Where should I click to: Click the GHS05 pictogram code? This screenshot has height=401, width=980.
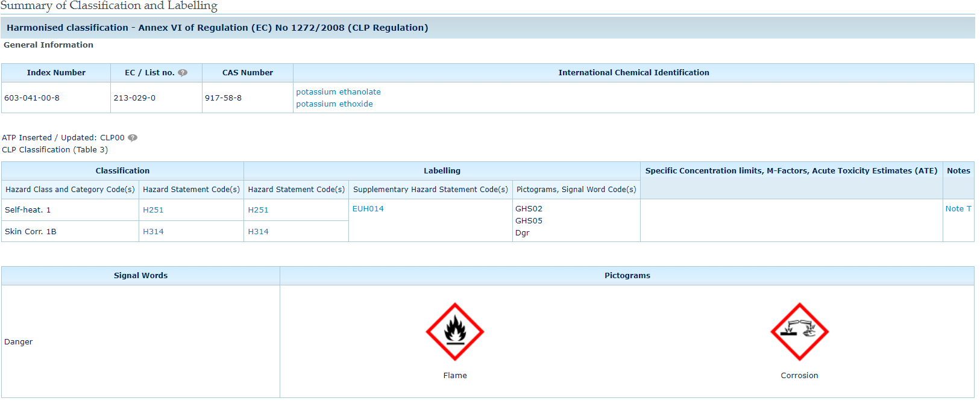click(x=529, y=221)
